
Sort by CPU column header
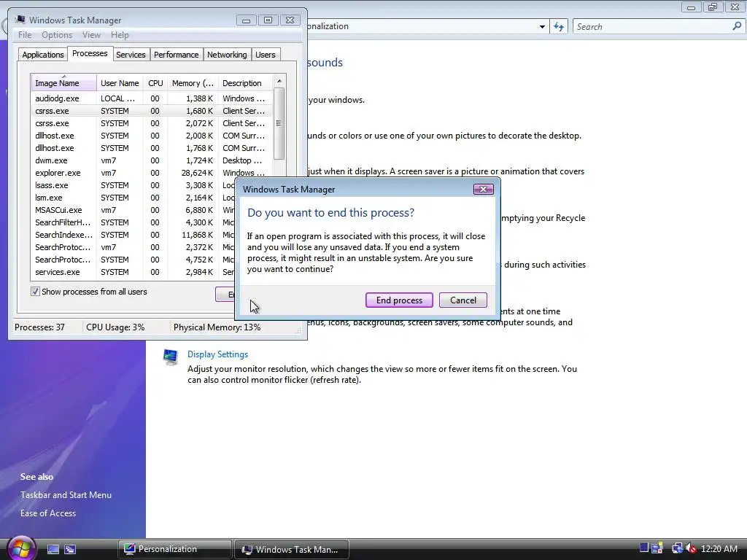point(155,83)
